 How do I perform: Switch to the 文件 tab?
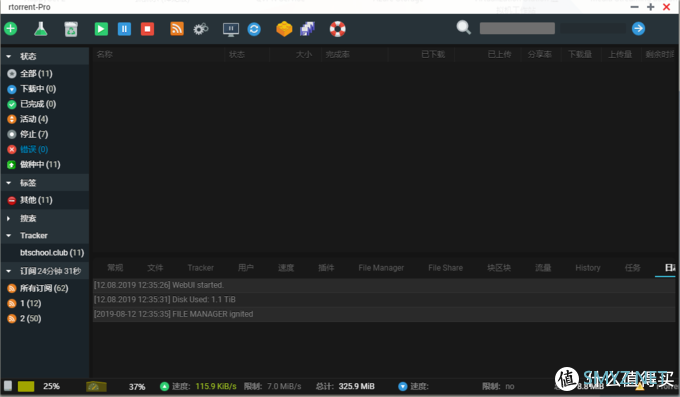[x=155, y=268]
